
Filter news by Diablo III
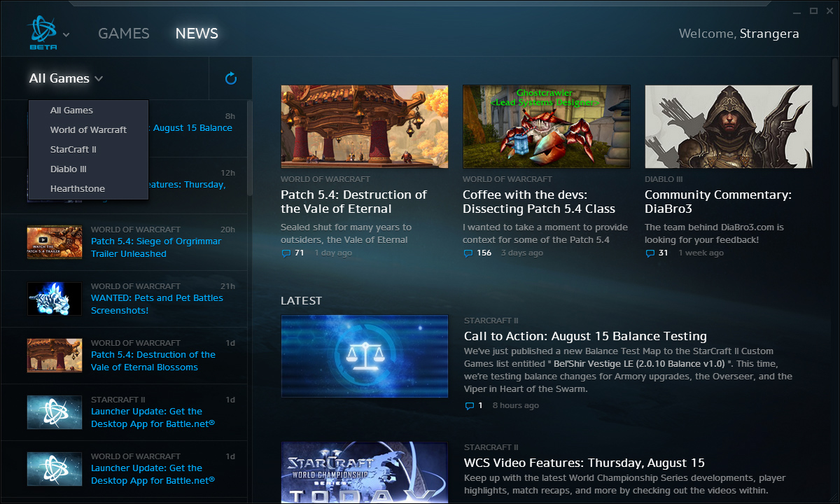tap(68, 169)
